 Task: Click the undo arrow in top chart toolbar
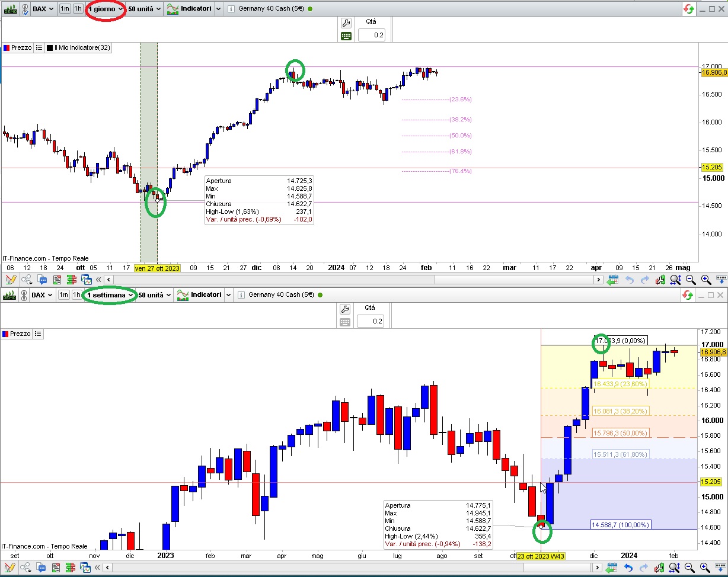point(629,280)
